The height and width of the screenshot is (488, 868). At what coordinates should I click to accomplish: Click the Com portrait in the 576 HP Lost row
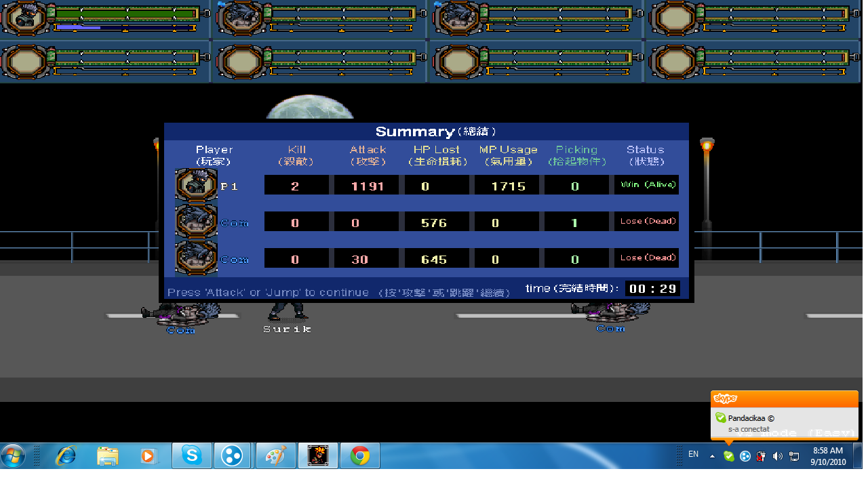pos(196,222)
